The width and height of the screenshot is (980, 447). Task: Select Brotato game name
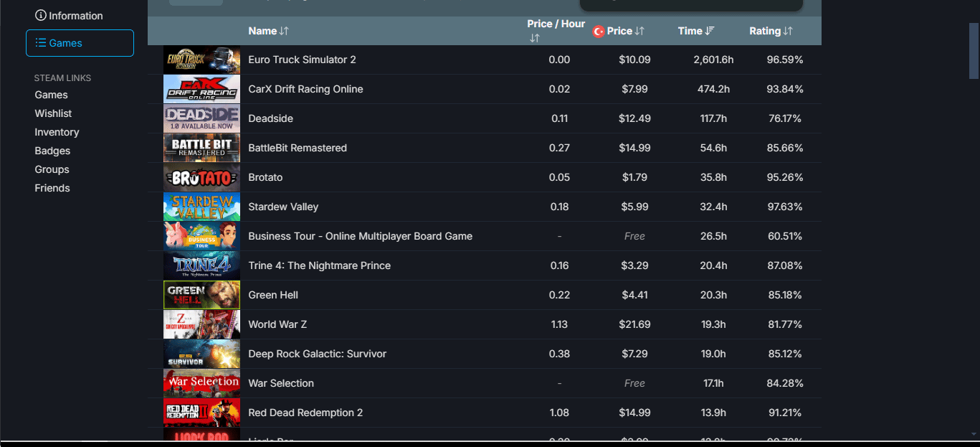265,177
